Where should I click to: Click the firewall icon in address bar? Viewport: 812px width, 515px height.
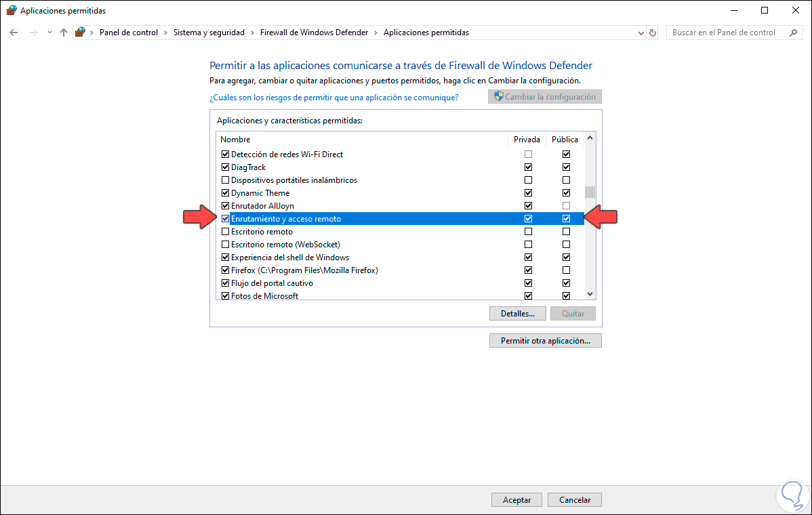click(x=80, y=32)
